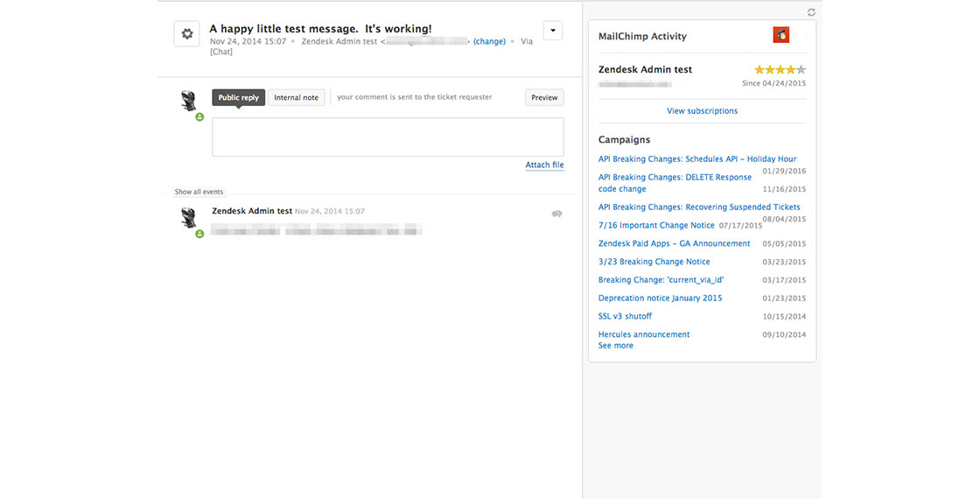Screen dimensions: 980x499
Task: Open Schedules API – Holiday Hour campaign
Action: click(x=697, y=158)
